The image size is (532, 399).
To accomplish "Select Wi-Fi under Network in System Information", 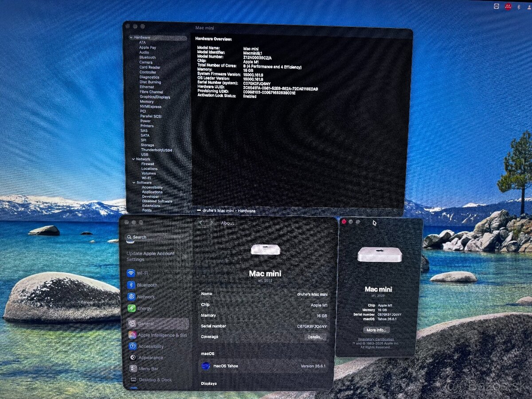I will click(x=146, y=178).
